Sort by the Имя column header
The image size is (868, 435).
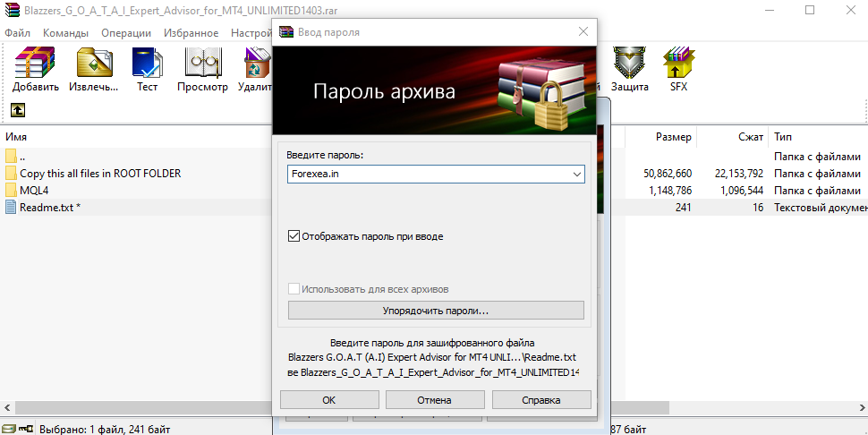tap(16, 137)
